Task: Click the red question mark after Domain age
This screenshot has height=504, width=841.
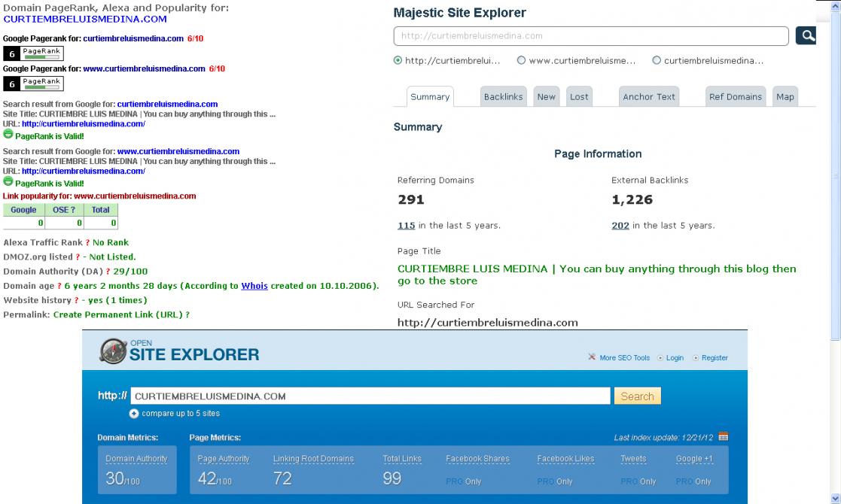Action: (59, 286)
